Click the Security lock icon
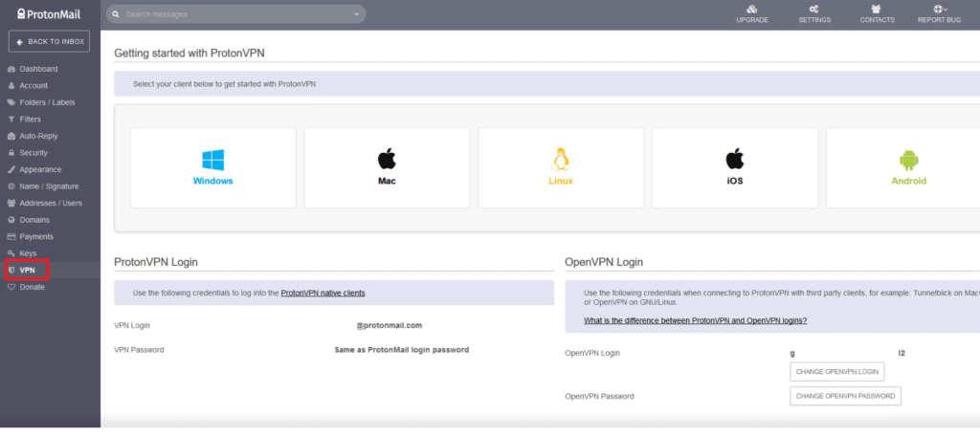This screenshot has width=980, height=436. coord(11,153)
